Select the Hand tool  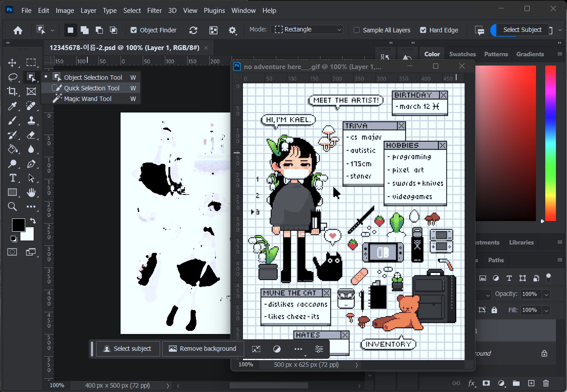[x=31, y=192]
